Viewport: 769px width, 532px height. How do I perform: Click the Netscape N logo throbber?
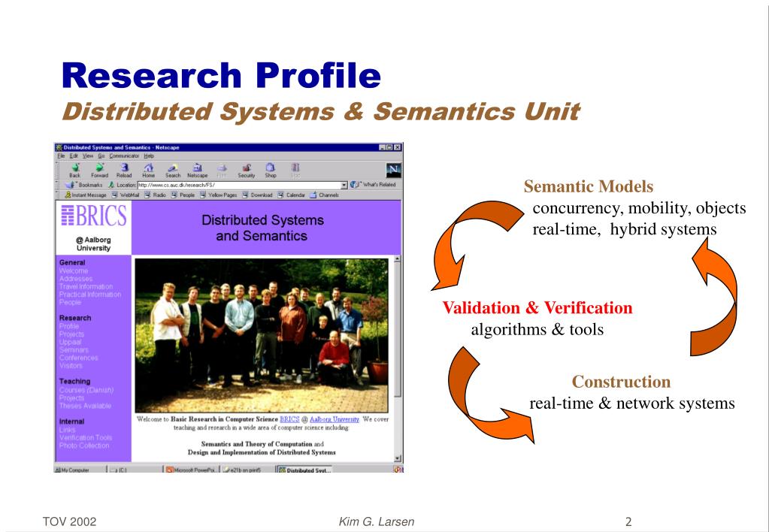point(393,170)
